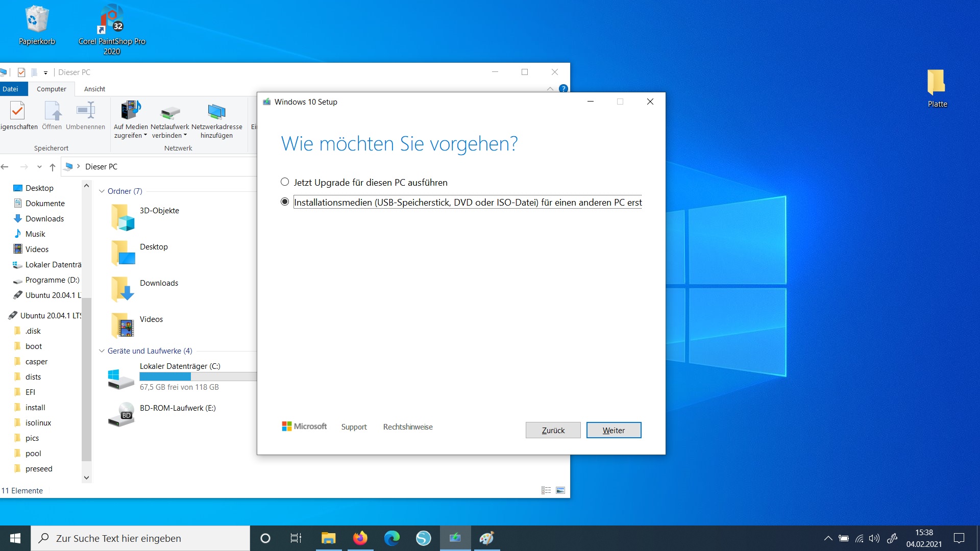Click the Netzwerkadresse hinzufügen icon
980x551 pixels.
point(216,112)
